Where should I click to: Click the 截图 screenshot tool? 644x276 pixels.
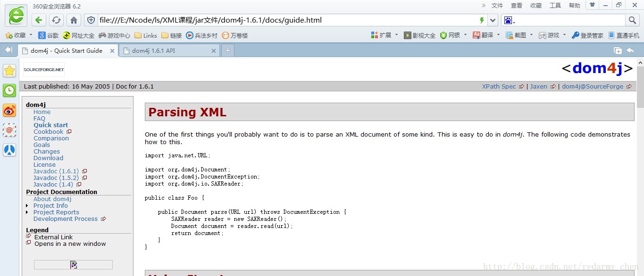point(516,35)
